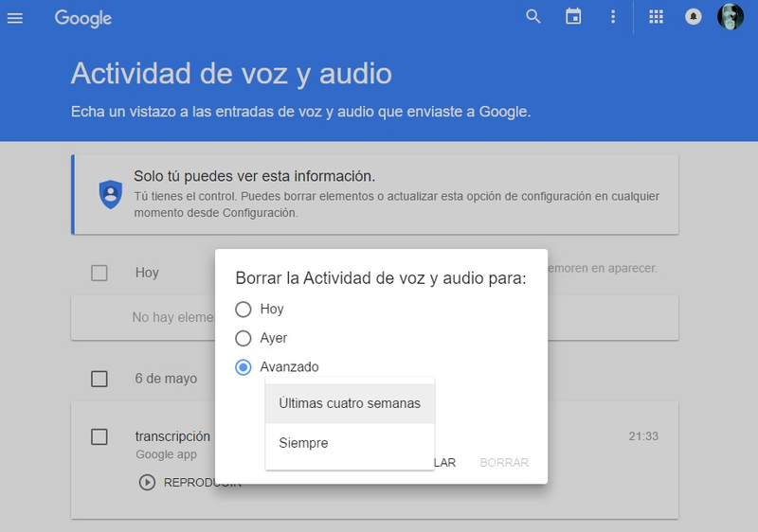Click the REPRODUCIR label
This screenshot has height=532, width=758.
tap(202, 482)
